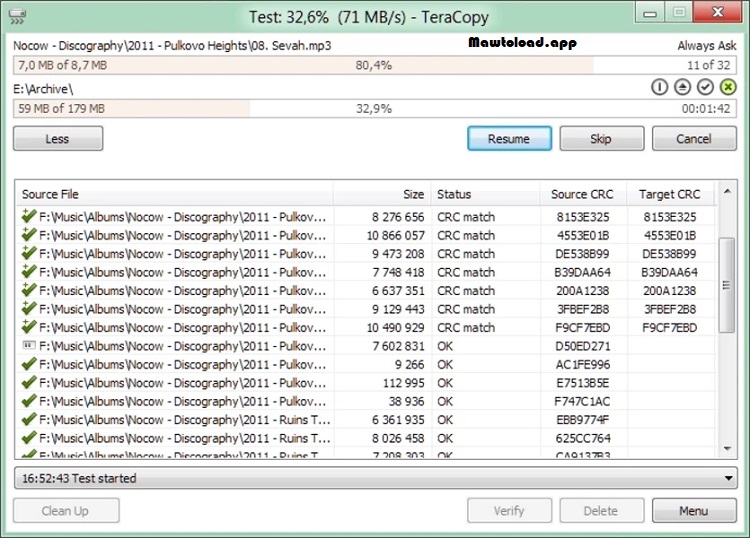This screenshot has height=538, width=750.
Task: Click the Cancel button
Action: 694,139
